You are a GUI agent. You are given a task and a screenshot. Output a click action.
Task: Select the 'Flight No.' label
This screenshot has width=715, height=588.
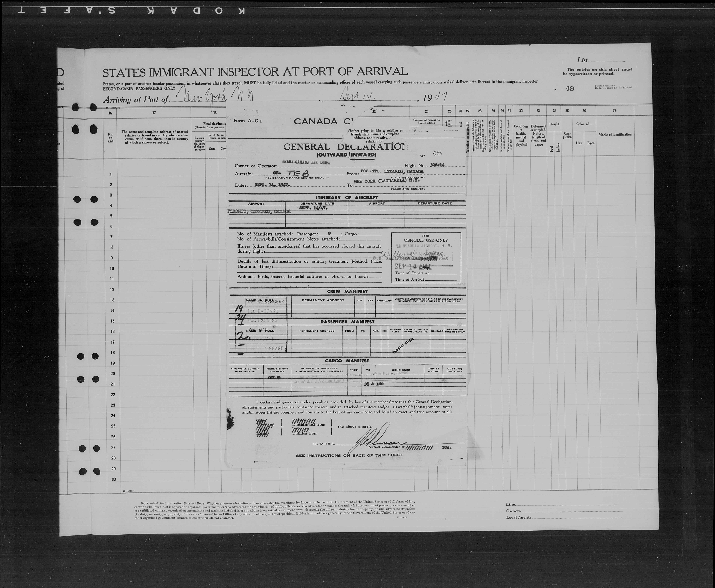(x=415, y=166)
